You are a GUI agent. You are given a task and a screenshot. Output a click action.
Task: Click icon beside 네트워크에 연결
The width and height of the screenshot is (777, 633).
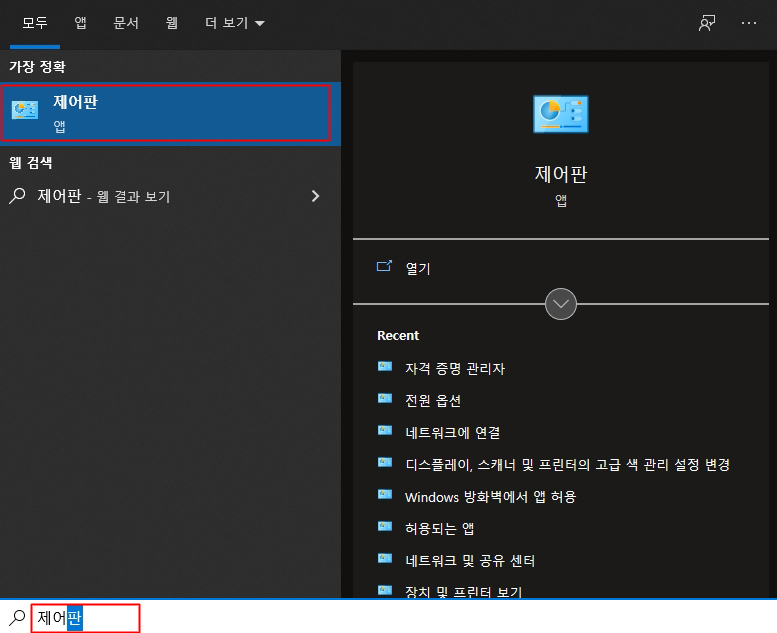pos(385,430)
